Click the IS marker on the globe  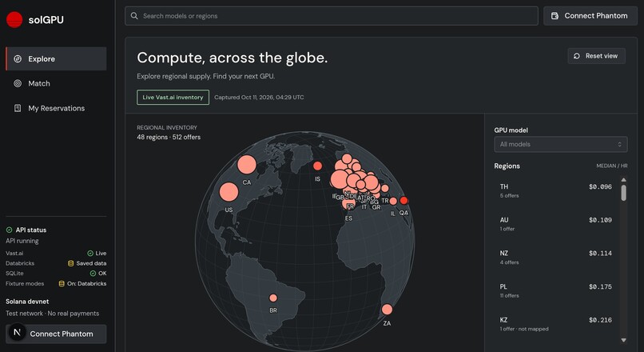pyautogui.click(x=317, y=166)
